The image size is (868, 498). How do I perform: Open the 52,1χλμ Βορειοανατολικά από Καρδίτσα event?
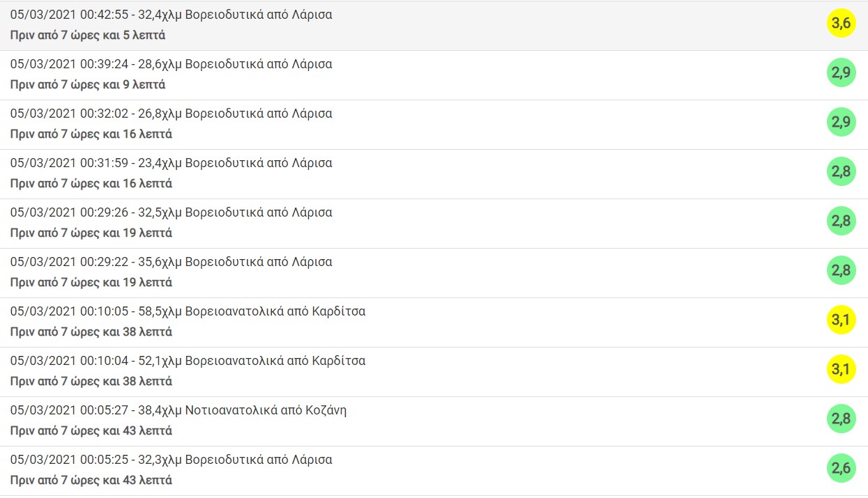point(188,361)
